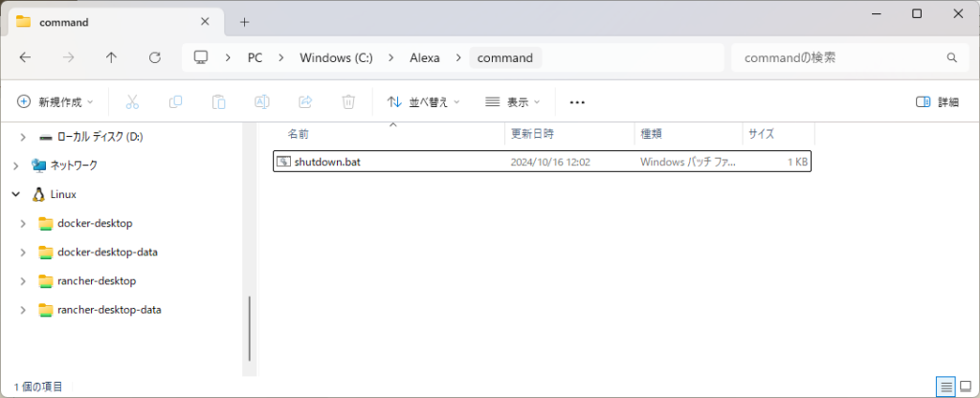Open the 並べ替え sort dropdown
The height and width of the screenshot is (398, 980).
[423, 101]
